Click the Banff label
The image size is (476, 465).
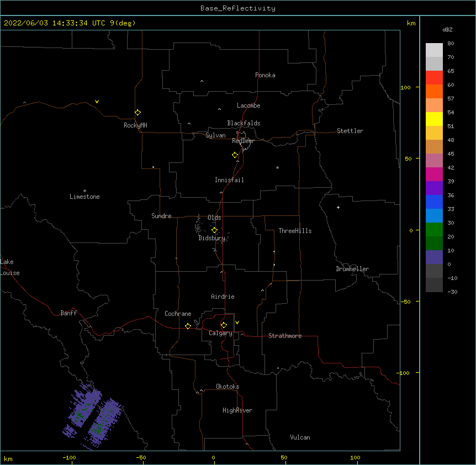pyautogui.click(x=68, y=313)
